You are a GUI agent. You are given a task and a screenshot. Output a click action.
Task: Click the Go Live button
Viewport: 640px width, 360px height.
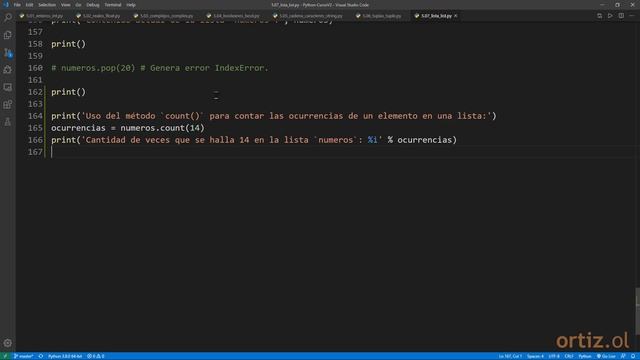point(606,356)
